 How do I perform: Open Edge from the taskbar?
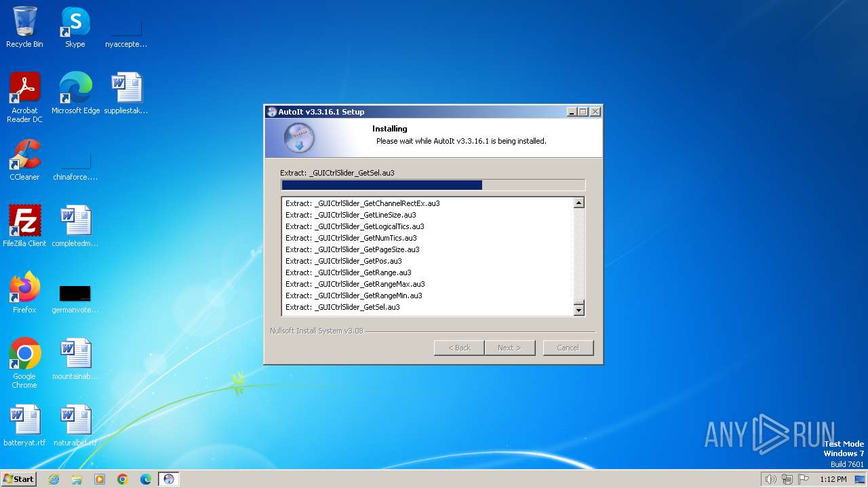pos(146,479)
